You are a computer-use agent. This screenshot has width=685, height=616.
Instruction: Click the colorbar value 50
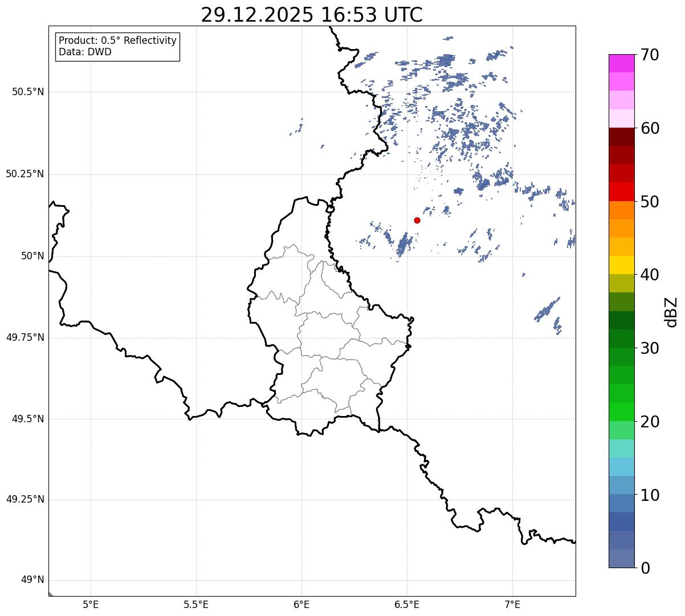click(x=650, y=202)
